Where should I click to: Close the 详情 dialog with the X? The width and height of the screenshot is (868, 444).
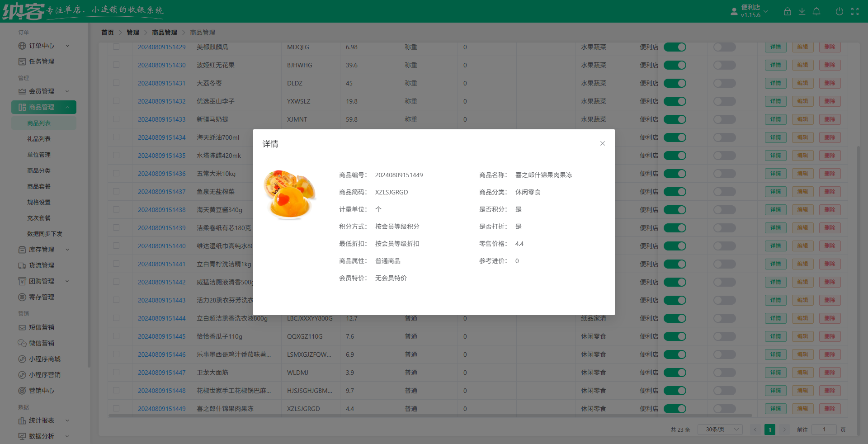pos(603,143)
